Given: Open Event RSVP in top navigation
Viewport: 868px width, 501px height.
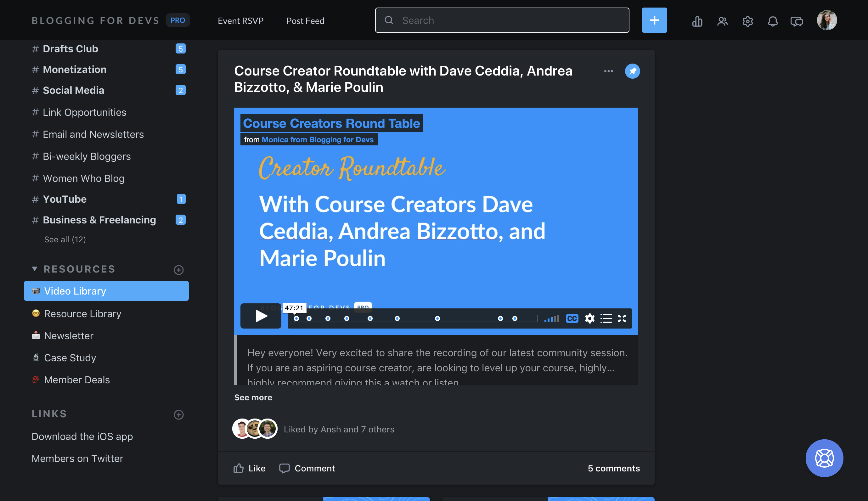Looking at the screenshot, I should [x=240, y=21].
